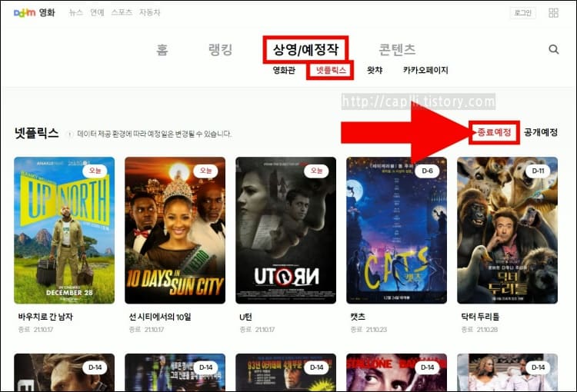Click the title 캣츠
The image size is (577, 392).
(358, 317)
